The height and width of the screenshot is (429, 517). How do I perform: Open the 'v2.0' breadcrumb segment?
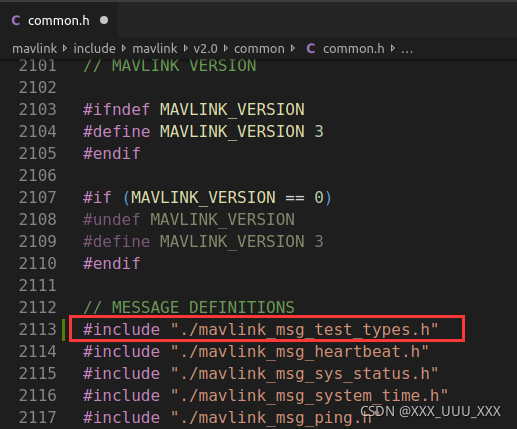coord(205,49)
